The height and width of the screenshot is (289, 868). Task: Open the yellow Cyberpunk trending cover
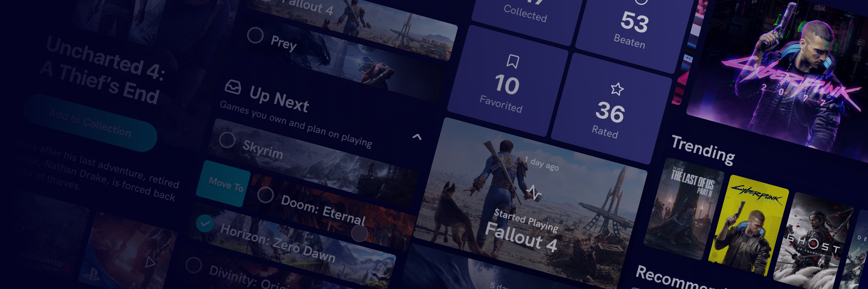tap(748, 225)
